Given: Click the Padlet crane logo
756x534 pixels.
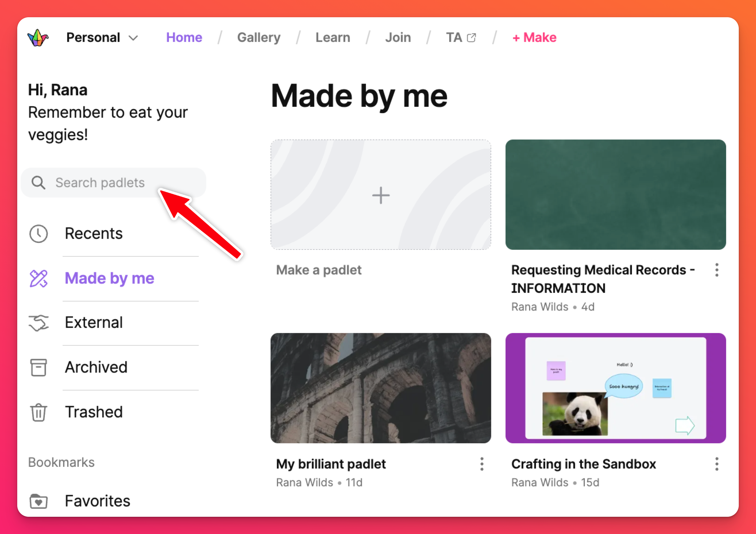Looking at the screenshot, I should coord(38,38).
